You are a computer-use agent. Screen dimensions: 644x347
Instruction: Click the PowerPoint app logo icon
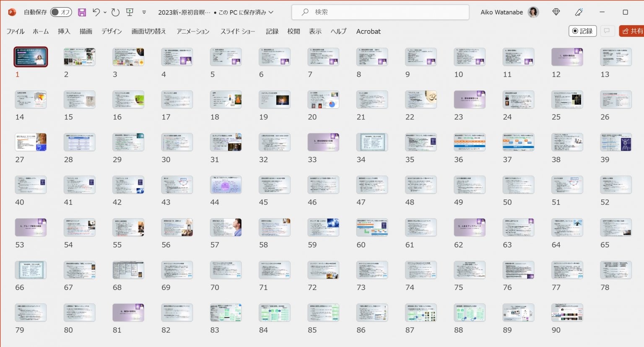(12, 12)
